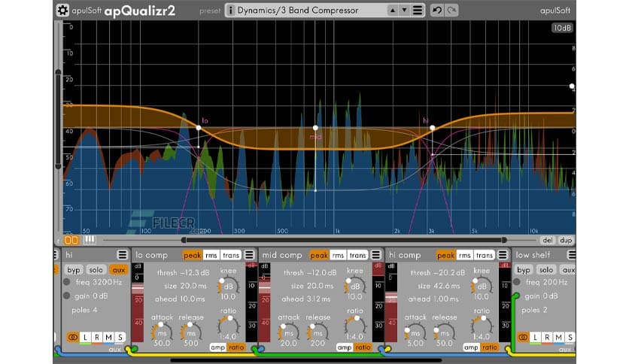Toggle solo in the low shelf module
The height and width of the screenshot is (364, 629).
(x=546, y=269)
